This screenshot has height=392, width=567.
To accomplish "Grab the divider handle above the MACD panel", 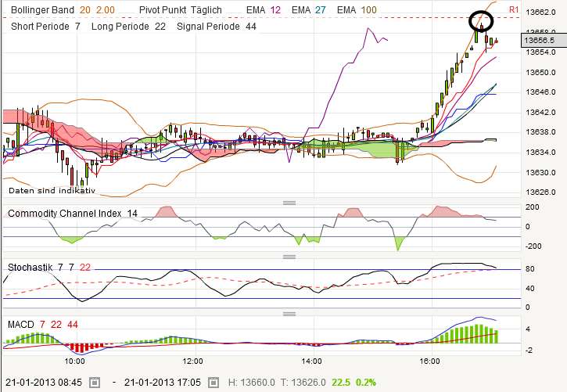I will pos(289,314).
